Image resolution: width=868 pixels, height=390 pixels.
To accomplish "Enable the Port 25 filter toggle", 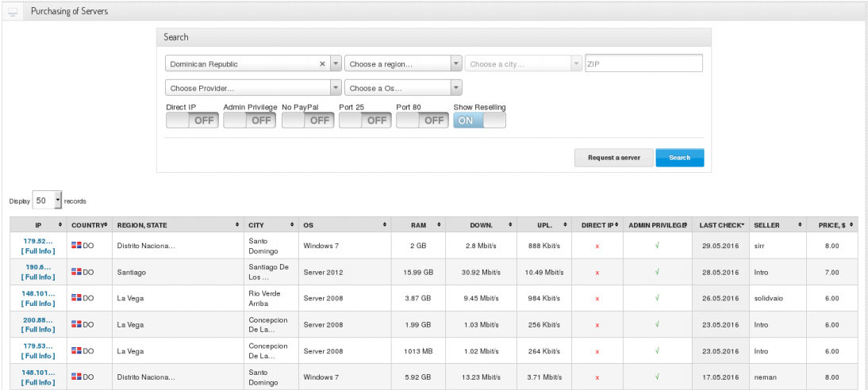I will coord(364,120).
